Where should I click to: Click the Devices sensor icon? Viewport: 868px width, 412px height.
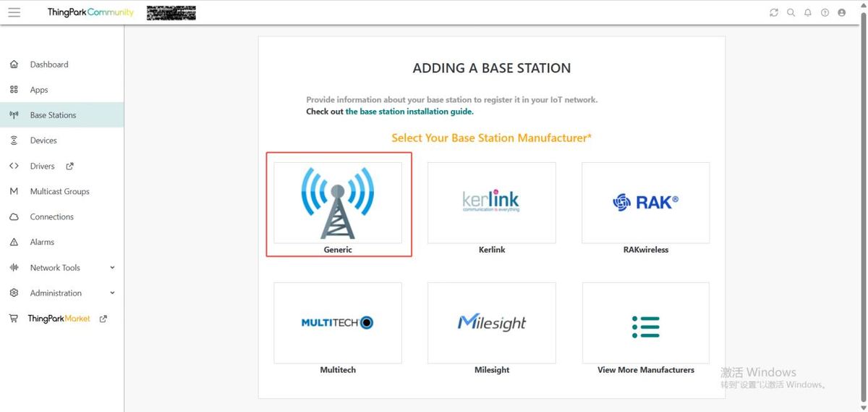click(14, 140)
